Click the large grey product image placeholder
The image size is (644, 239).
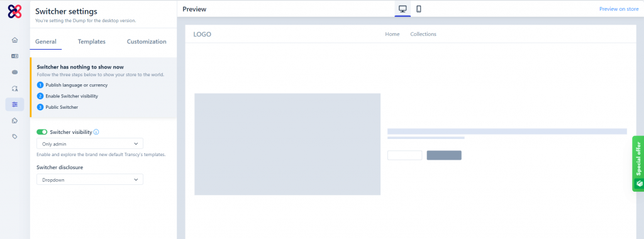287,144
